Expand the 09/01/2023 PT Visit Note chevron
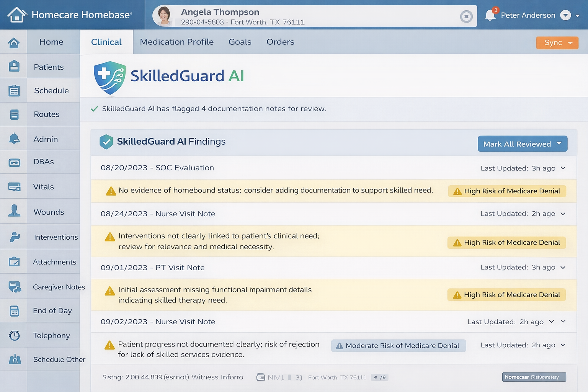The image size is (588, 392). (x=563, y=267)
